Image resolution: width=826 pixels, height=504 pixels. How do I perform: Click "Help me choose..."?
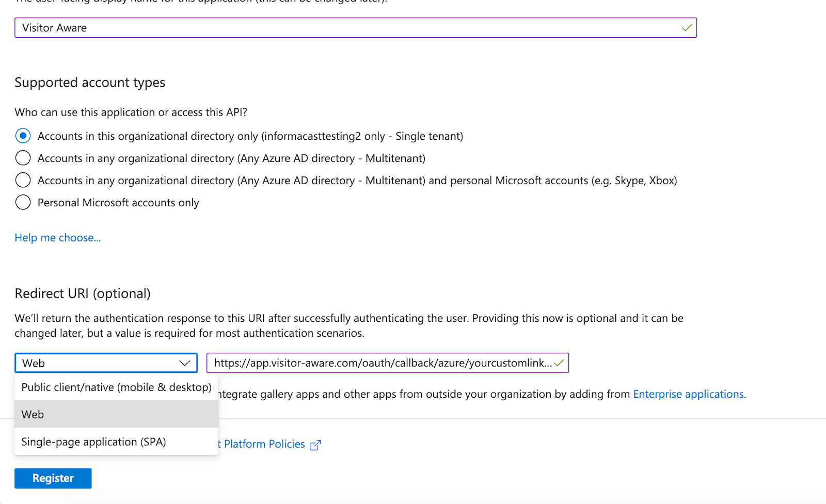pos(57,237)
